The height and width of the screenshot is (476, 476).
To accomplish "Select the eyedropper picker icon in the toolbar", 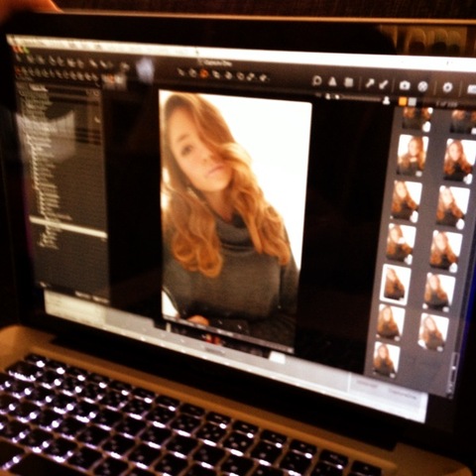I will click(x=370, y=83).
